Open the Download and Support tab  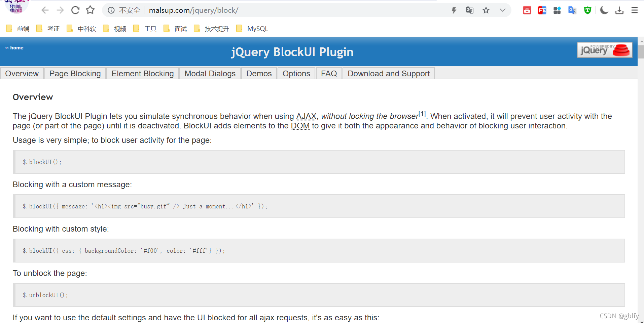coord(389,74)
